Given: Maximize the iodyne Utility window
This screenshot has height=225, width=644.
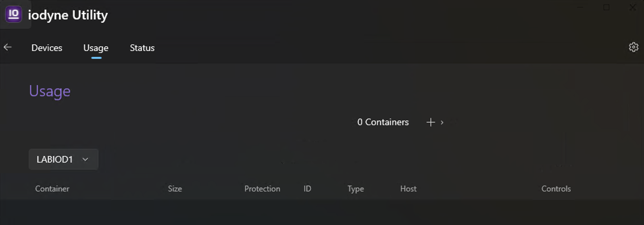Looking at the screenshot, I should coord(607,7).
